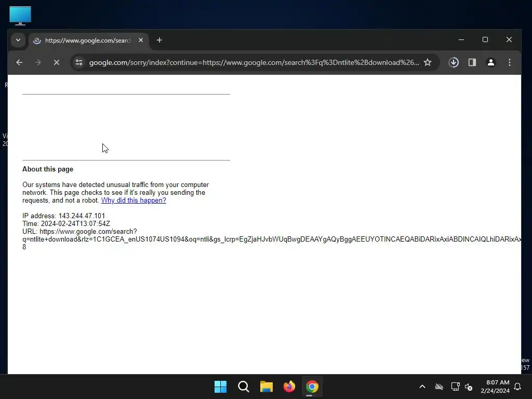The width and height of the screenshot is (532, 399).
Task: Click the address bar URL field
Action: tap(254, 62)
